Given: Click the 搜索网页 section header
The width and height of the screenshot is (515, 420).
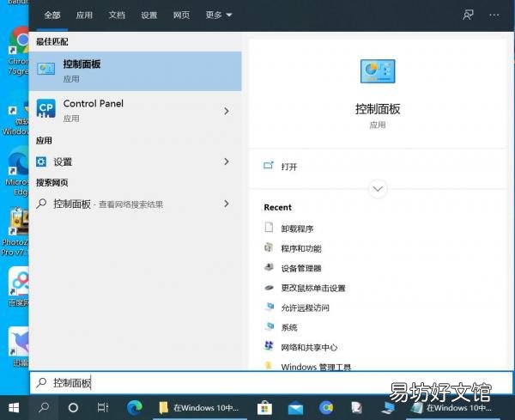Looking at the screenshot, I should (x=52, y=182).
